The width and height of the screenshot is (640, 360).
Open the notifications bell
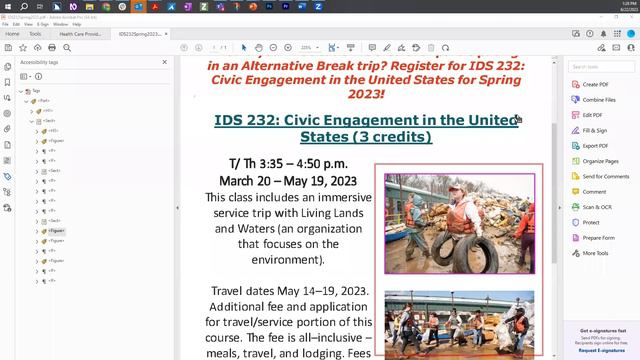[x=603, y=34]
